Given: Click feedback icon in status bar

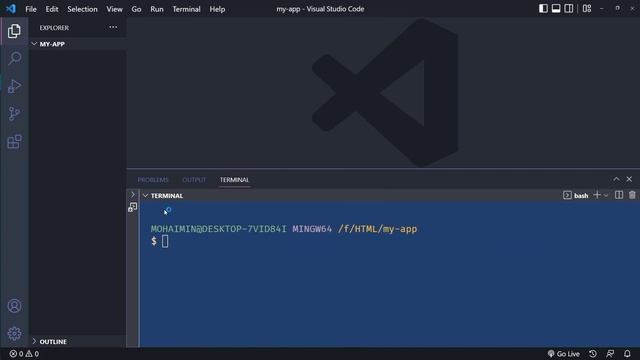Looking at the screenshot, I should click(610, 353).
